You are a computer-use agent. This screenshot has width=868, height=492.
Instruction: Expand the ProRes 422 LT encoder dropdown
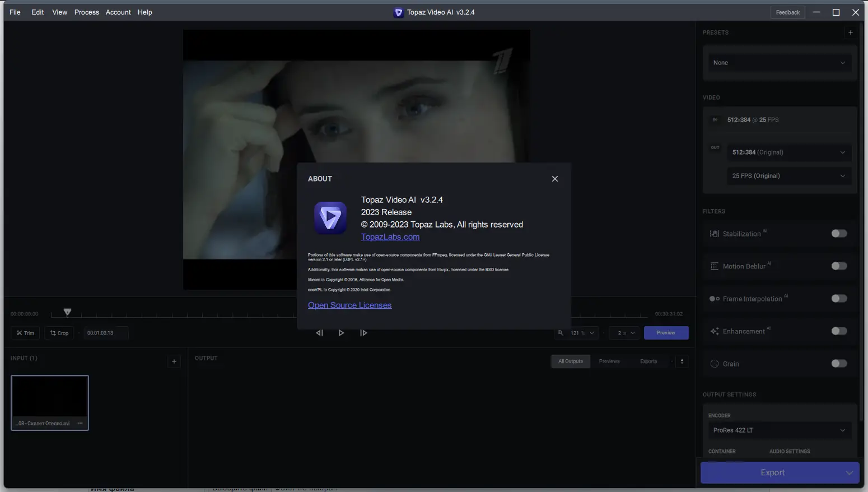(780, 430)
